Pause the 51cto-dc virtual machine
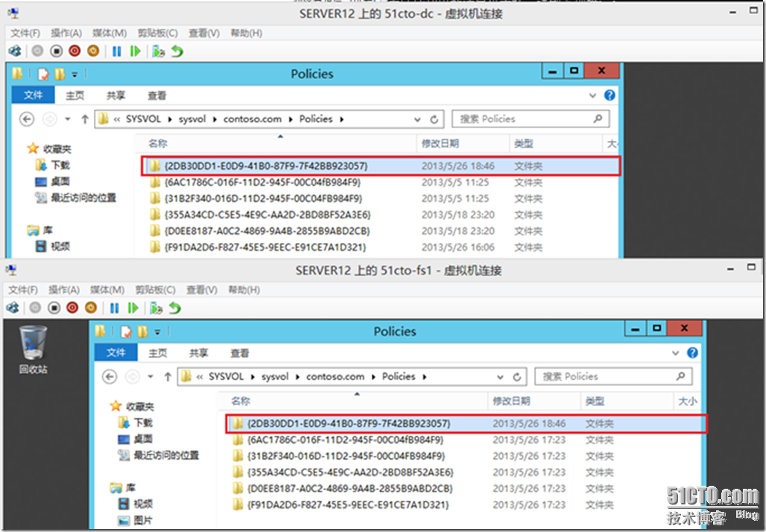Screen dimensions: 766x532 point(117,51)
